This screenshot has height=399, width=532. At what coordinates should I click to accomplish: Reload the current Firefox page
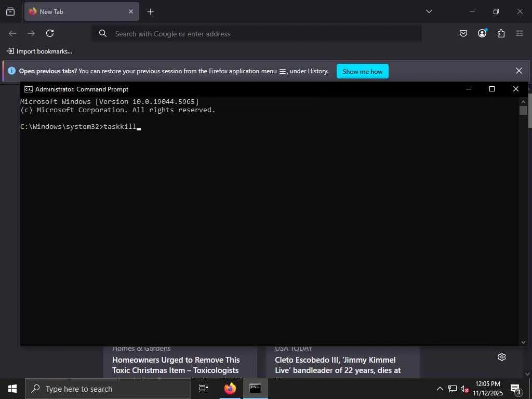tap(50, 33)
